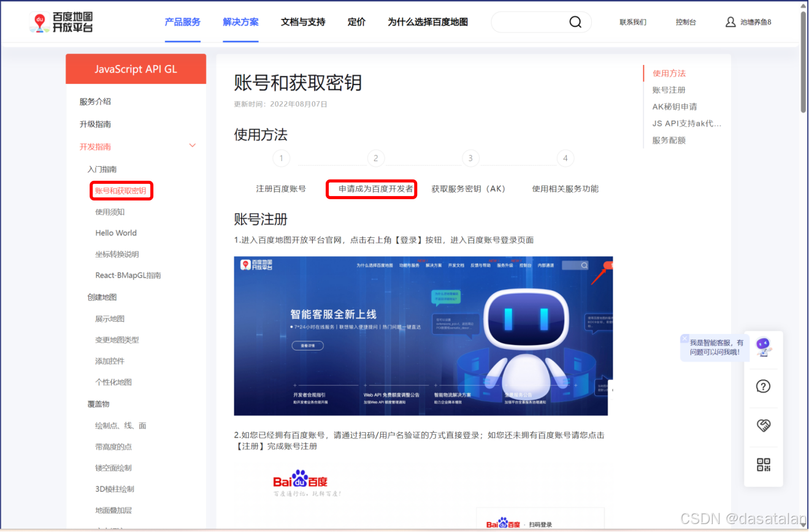Screen dimensions: 809x532
Task: Click the 使用相关服务功能 step label
Action: pos(566,189)
